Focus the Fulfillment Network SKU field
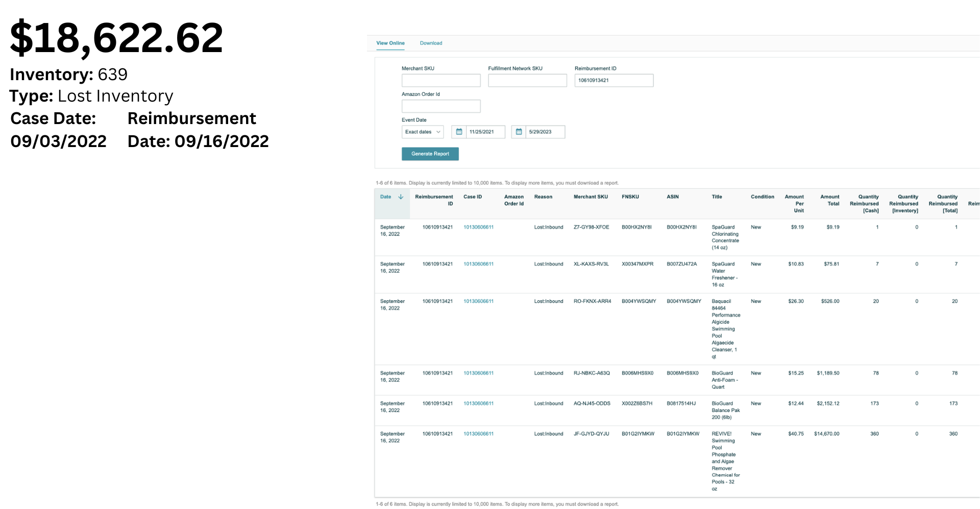This screenshot has width=980, height=509. point(527,80)
